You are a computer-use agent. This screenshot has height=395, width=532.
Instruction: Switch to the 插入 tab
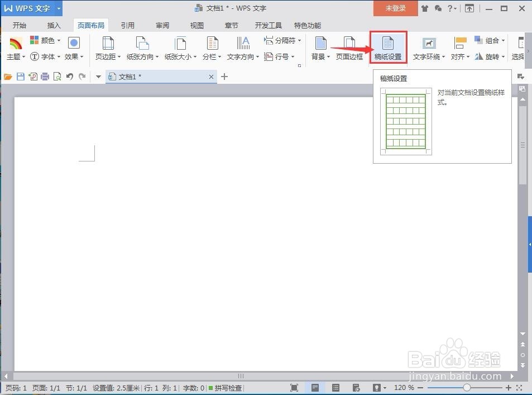[54, 26]
